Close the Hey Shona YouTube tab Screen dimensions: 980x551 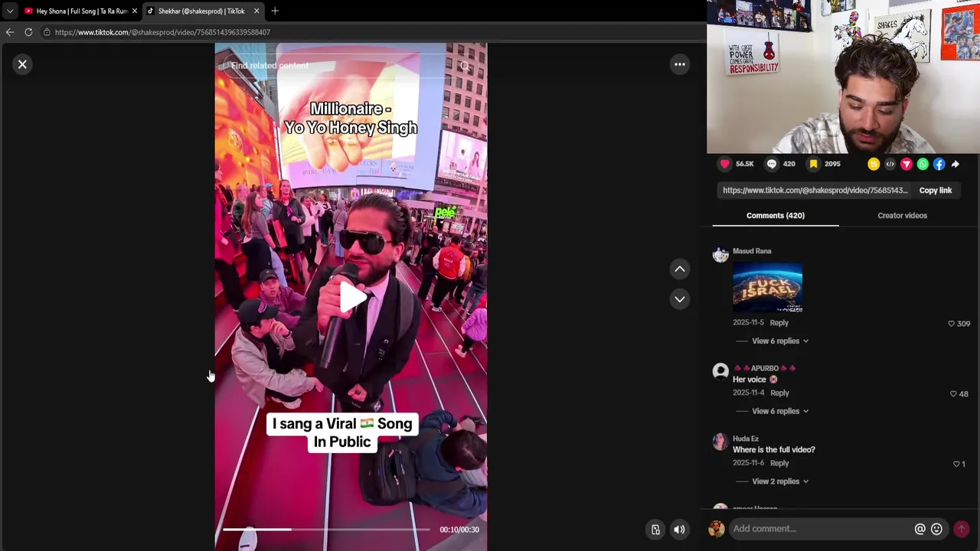134,11
